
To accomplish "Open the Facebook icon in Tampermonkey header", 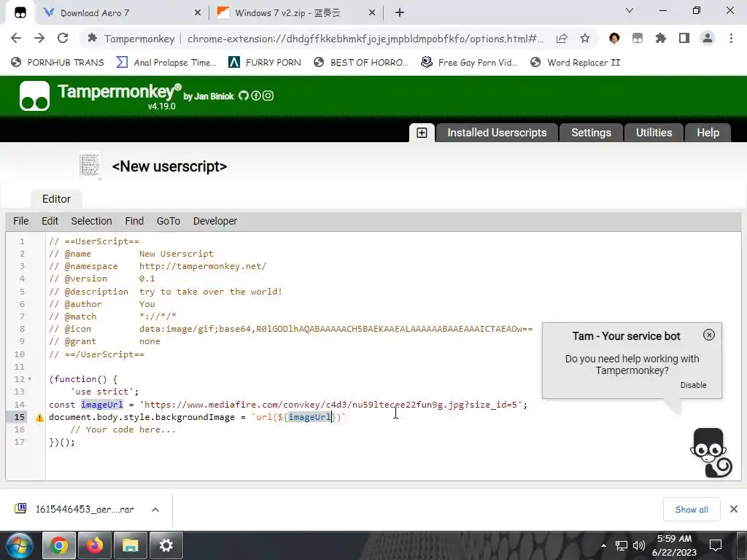I will (256, 96).
